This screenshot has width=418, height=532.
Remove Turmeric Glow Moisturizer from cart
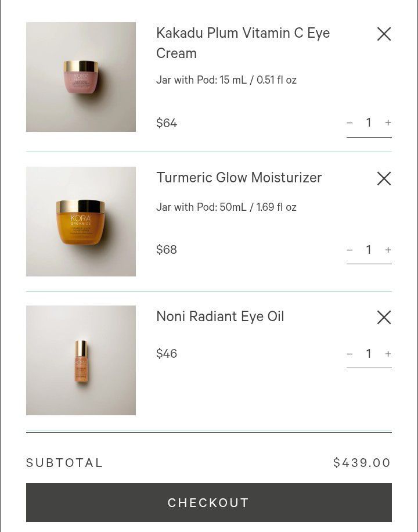coord(384,178)
